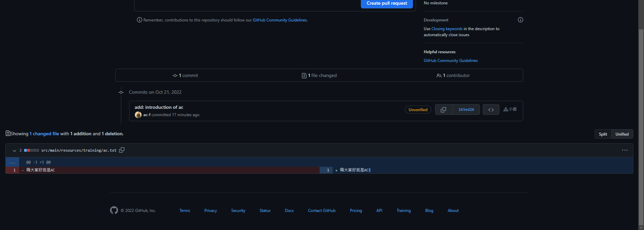Click the diffstat color blocks
Viewport: 644px width, 230px height.
pyautogui.click(x=32, y=150)
